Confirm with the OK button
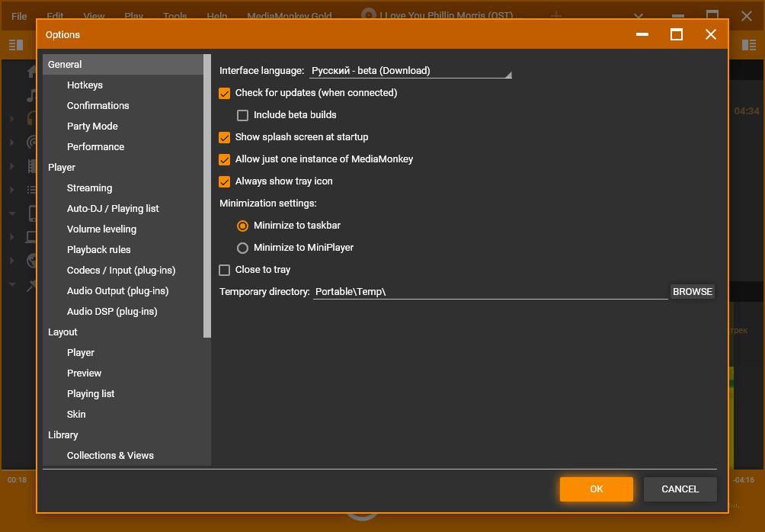Image resolution: width=765 pixels, height=532 pixels. (596, 489)
